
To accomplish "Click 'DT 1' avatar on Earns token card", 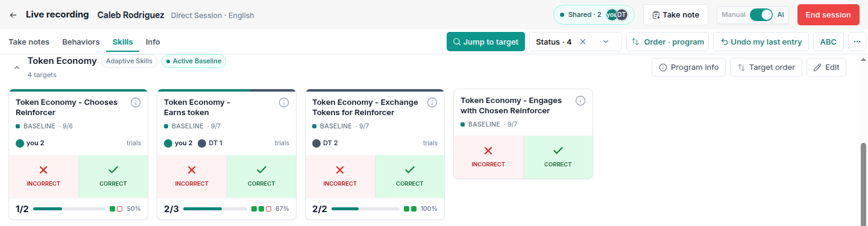I will pos(202,143).
